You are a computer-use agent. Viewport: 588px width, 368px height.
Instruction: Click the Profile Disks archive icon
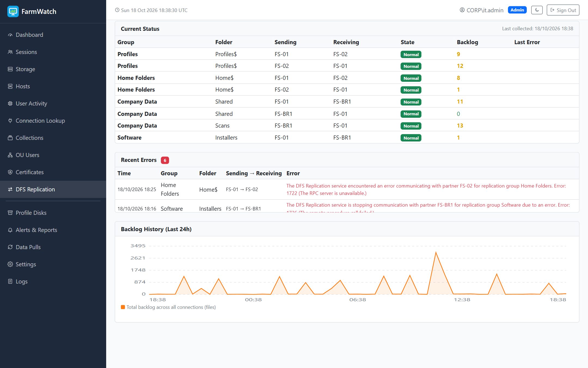pyautogui.click(x=10, y=213)
